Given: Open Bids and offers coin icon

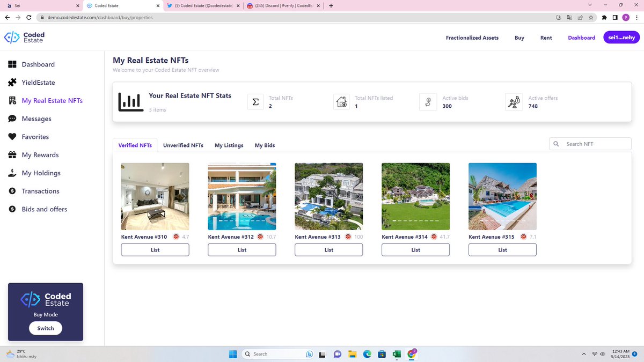Looking at the screenshot, I should 12,209.
